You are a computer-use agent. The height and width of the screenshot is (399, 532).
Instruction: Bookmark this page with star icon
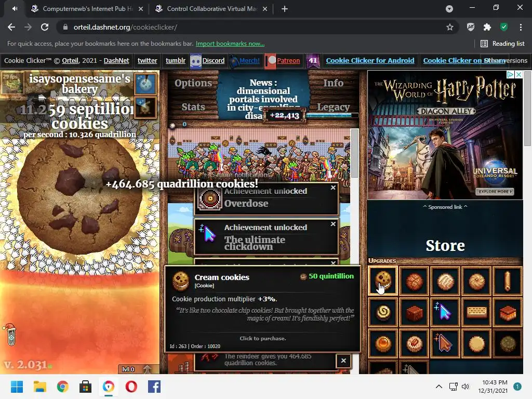click(450, 27)
